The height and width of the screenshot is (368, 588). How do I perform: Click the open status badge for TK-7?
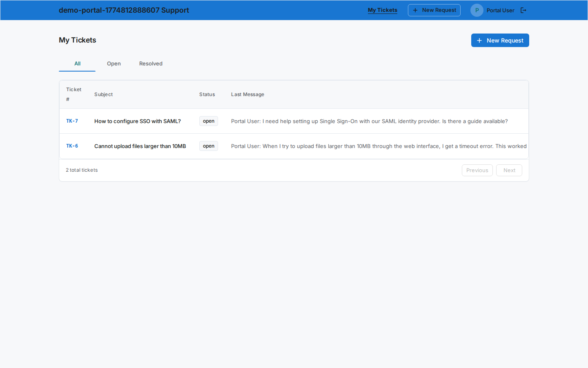[208, 121]
